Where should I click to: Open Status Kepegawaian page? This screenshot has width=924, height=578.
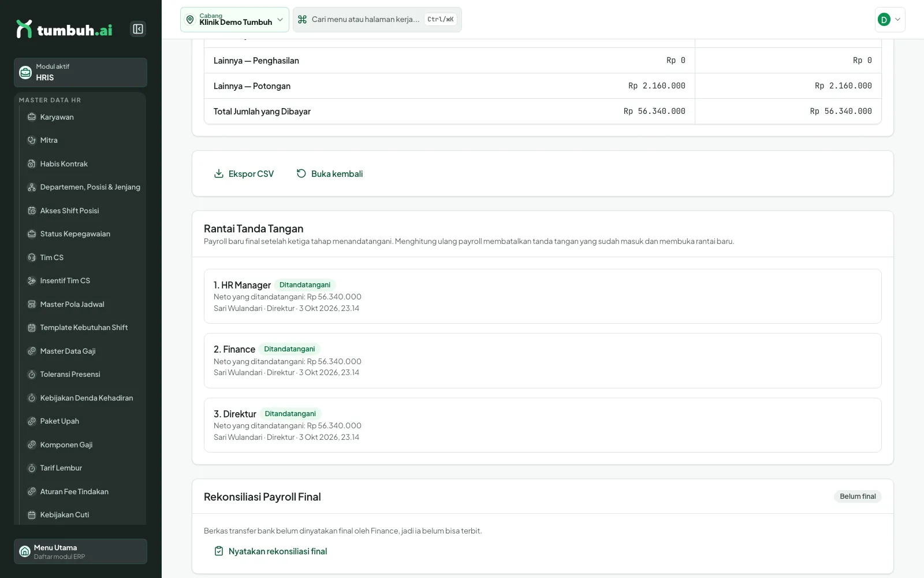point(83,234)
